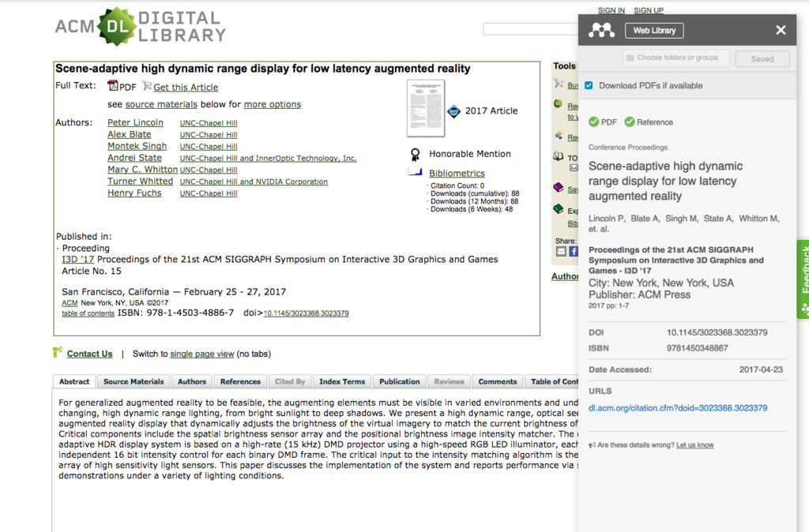Share the article via the email icon
The height and width of the screenshot is (532, 809).
(x=561, y=252)
